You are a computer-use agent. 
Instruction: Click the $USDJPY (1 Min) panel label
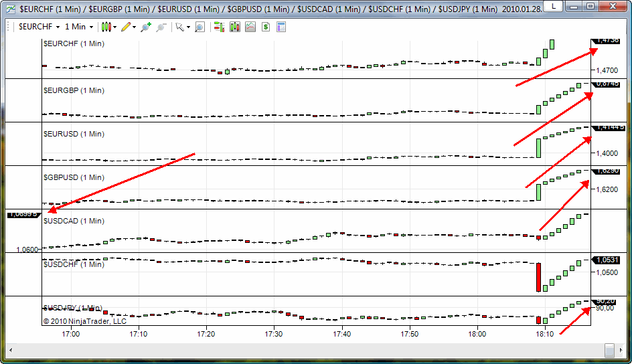(73, 308)
